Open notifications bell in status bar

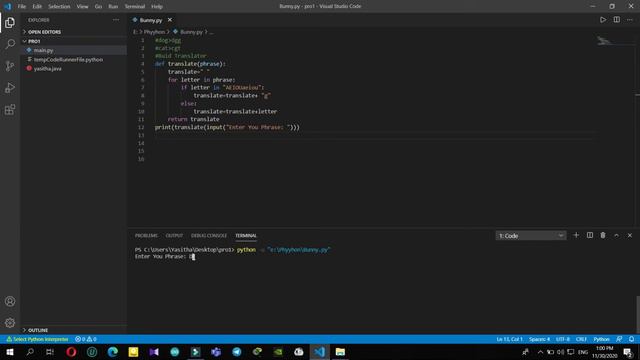pyautogui.click(x=631, y=339)
